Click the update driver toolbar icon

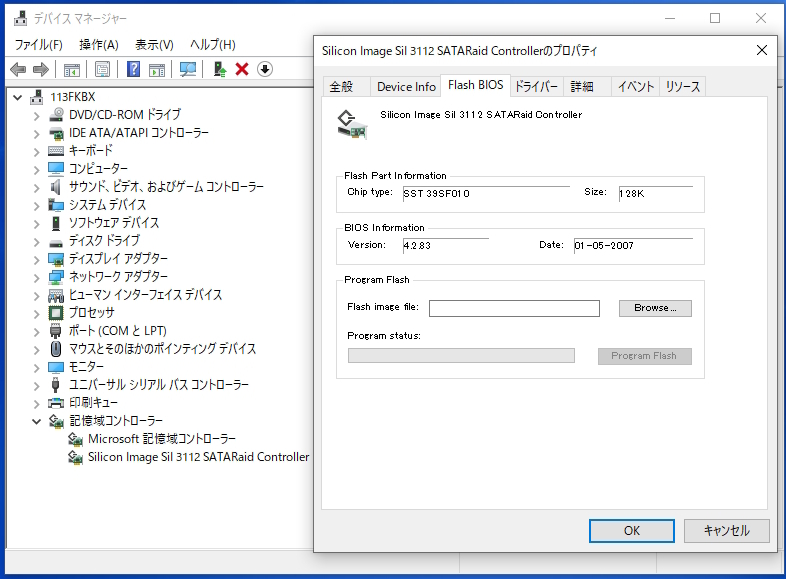pos(220,69)
